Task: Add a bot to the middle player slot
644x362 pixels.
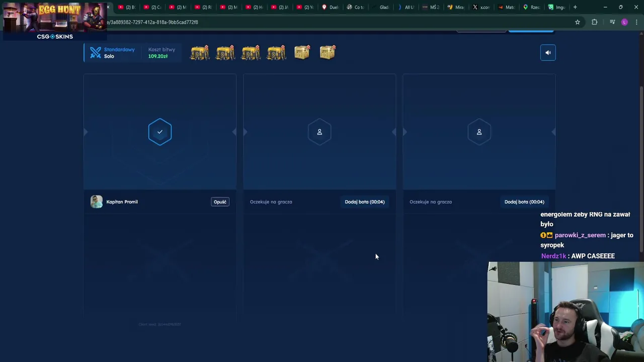Action: pos(365,202)
